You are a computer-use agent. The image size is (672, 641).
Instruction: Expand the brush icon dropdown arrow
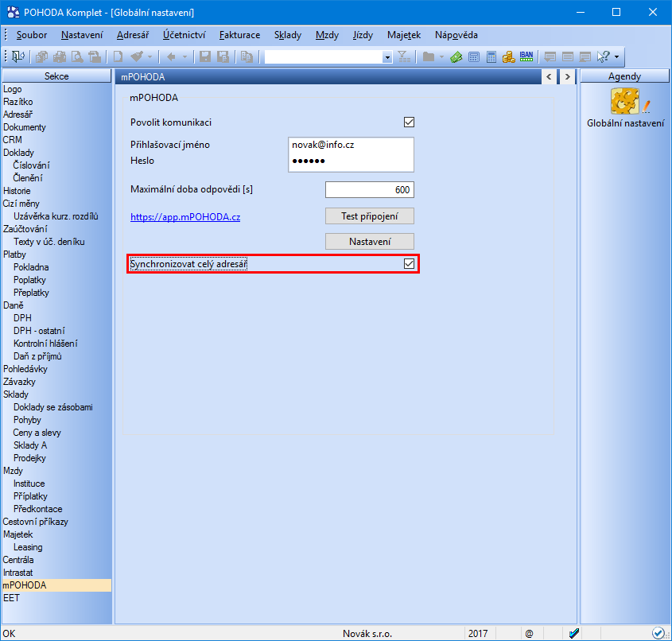pos(150,56)
